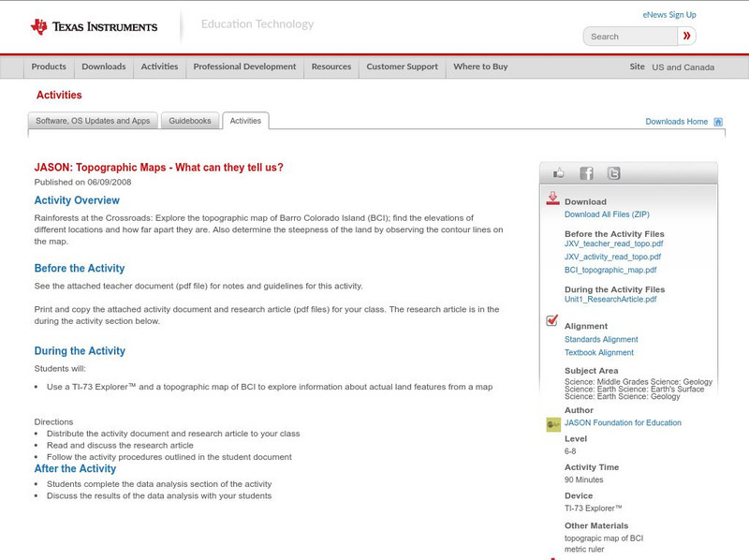
Task: Download All Files (ZIP)
Action: 607,214
